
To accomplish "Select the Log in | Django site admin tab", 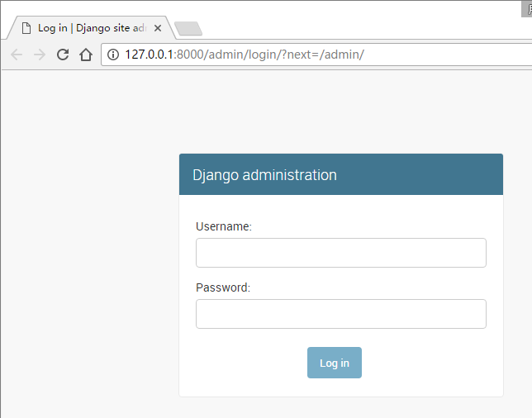I will pos(92,28).
